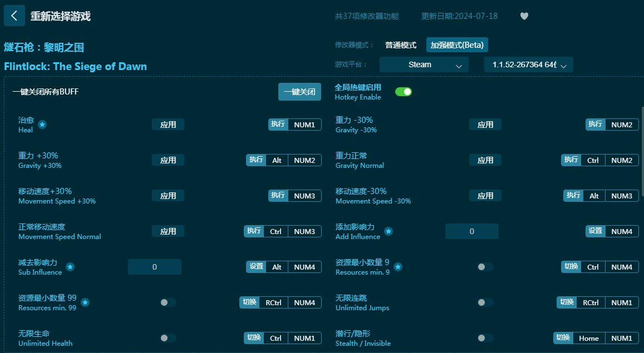Click the Unlimited Health Ctrl NUM1 hotkey
The height and width of the screenshot is (353, 644).
point(283,338)
